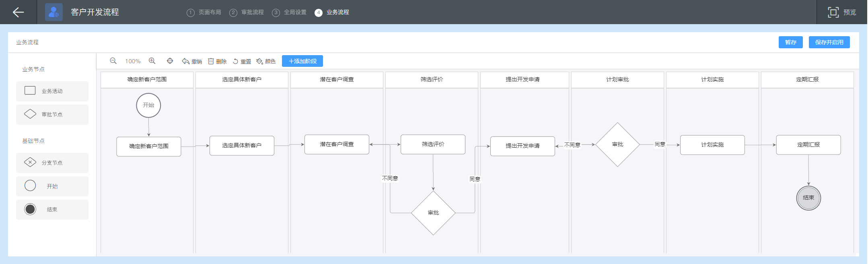
Task: Click the 客户开发流程 title text
Action: [x=95, y=12]
